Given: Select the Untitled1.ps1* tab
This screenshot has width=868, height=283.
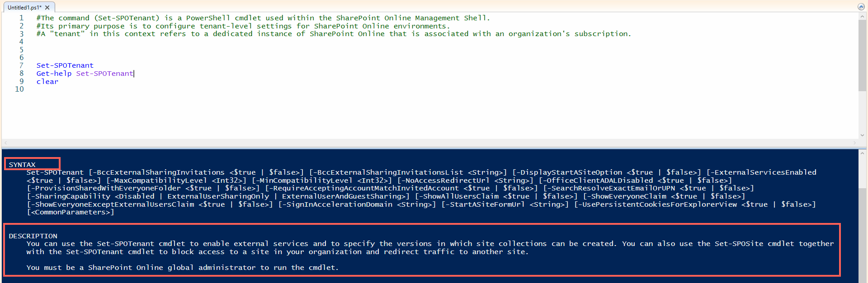Looking at the screenshot, I should coord(28,7).
